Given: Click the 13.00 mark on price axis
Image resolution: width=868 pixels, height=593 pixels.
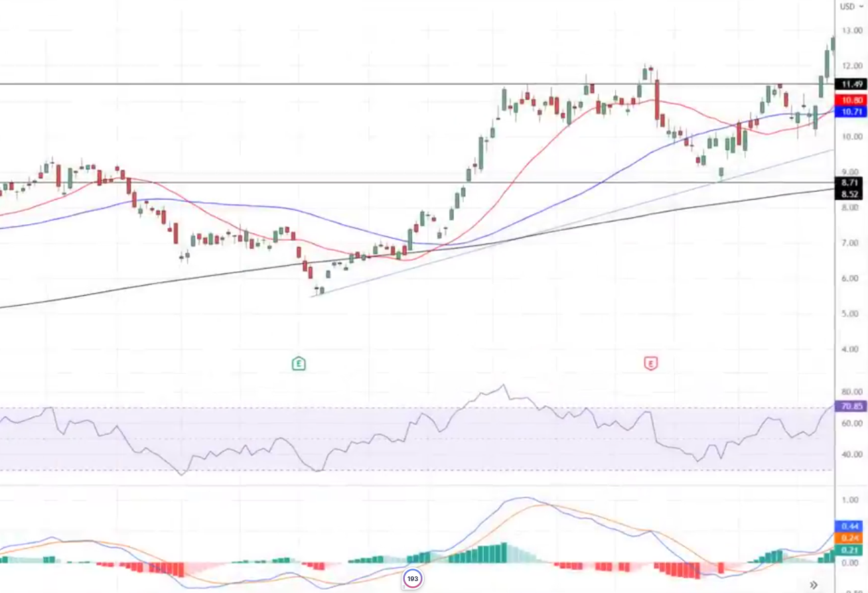Looking at the screenshot, I should (851, 31).
